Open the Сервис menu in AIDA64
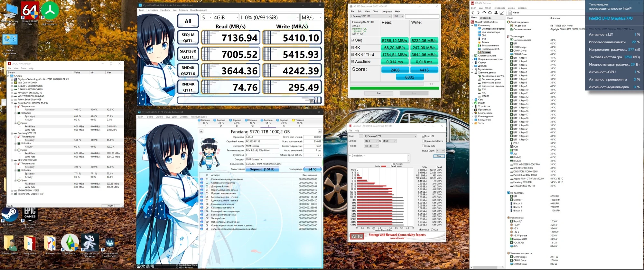 click(511, 8)
